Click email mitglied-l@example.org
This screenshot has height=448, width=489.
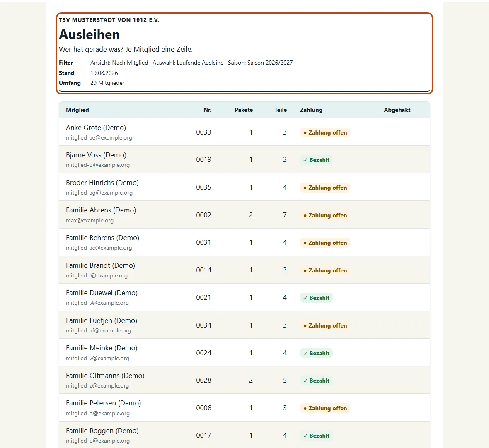coord(97,275)
